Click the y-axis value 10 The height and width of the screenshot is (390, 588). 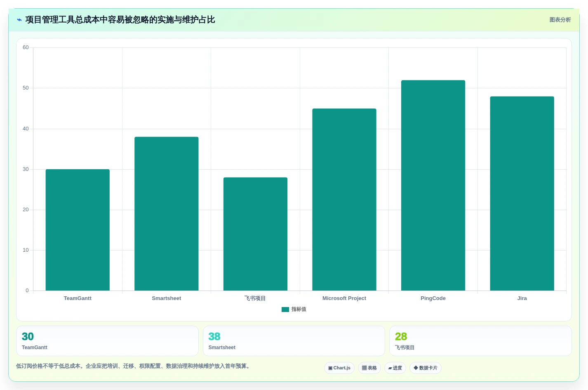(26, 250)
